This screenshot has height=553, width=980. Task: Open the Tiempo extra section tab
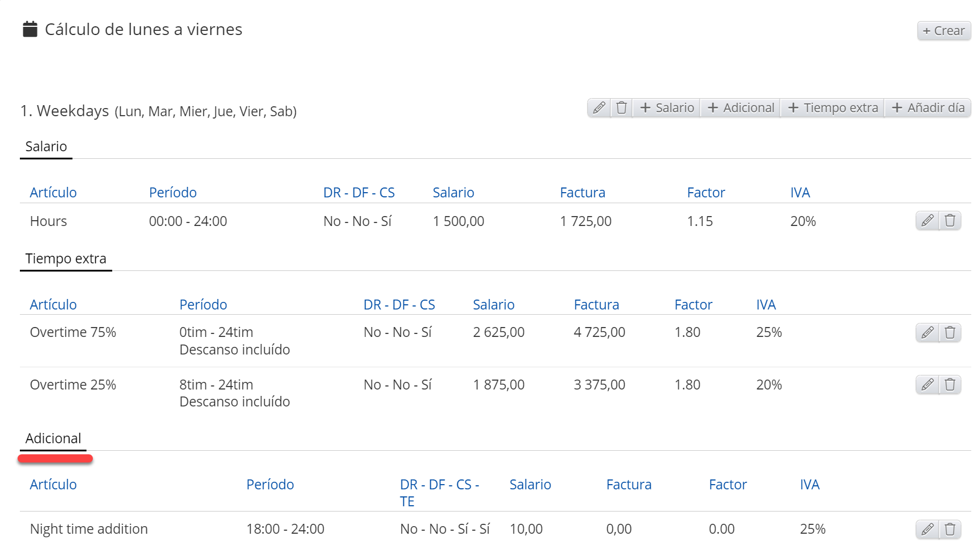(x=65, y=259)
